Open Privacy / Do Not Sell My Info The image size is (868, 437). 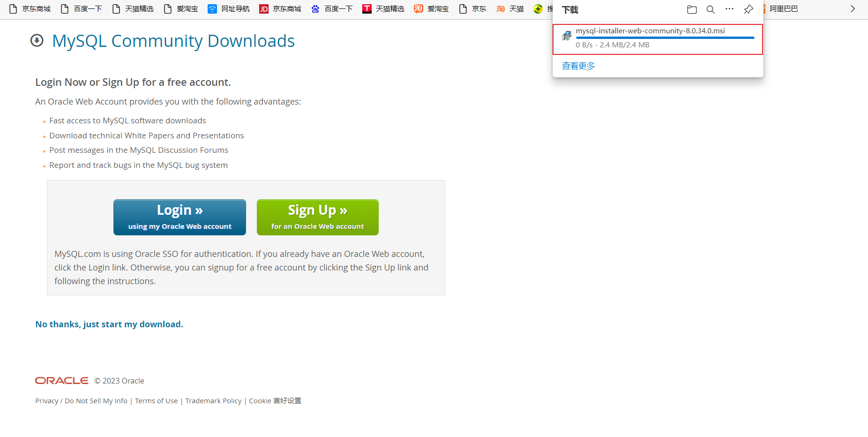click(x=81, y=401)
